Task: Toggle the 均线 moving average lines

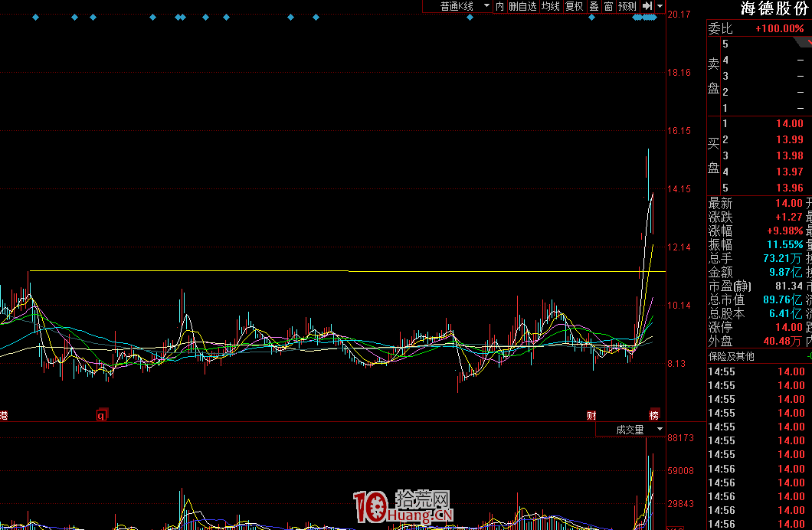Action: tap(551, 6)
